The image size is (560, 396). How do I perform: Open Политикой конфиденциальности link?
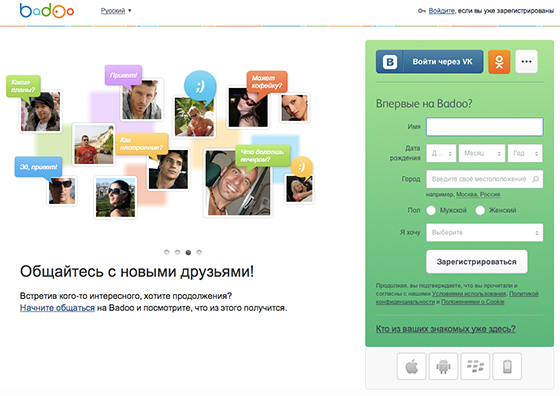pos(457,298)
